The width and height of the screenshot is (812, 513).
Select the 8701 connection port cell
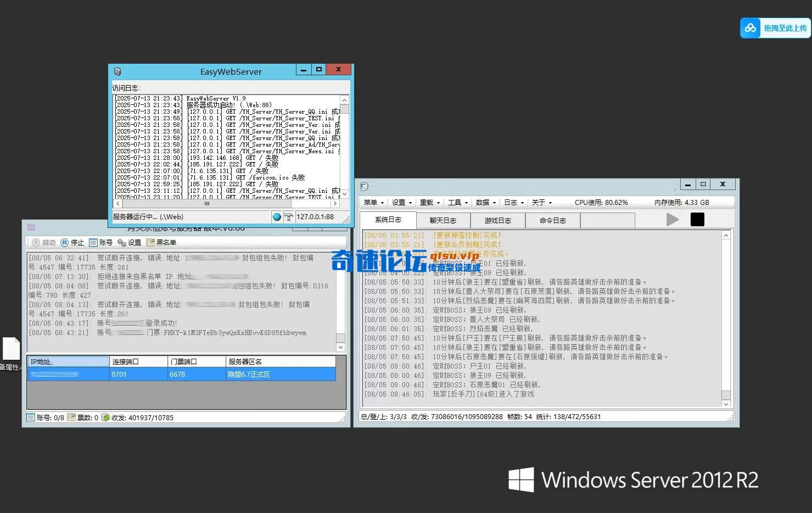[138, 375]
